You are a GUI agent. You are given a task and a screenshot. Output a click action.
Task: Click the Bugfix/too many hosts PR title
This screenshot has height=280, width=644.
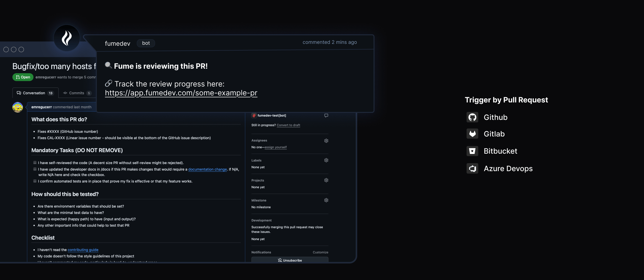(54, 66)
